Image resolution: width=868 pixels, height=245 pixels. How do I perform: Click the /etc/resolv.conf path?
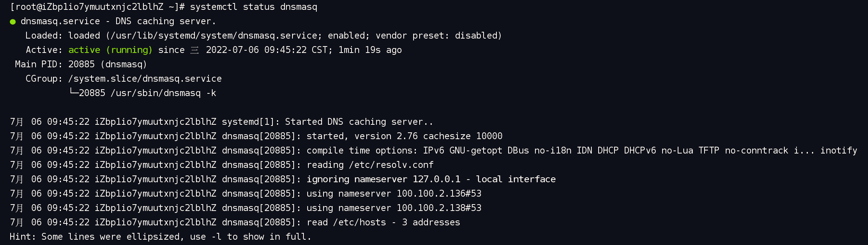[x=391, y=165]
